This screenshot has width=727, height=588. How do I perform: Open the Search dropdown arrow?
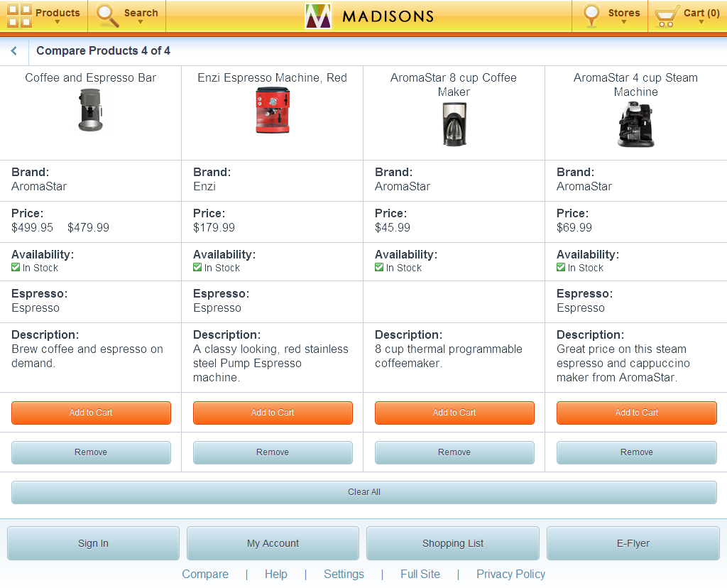click(141, 21)
